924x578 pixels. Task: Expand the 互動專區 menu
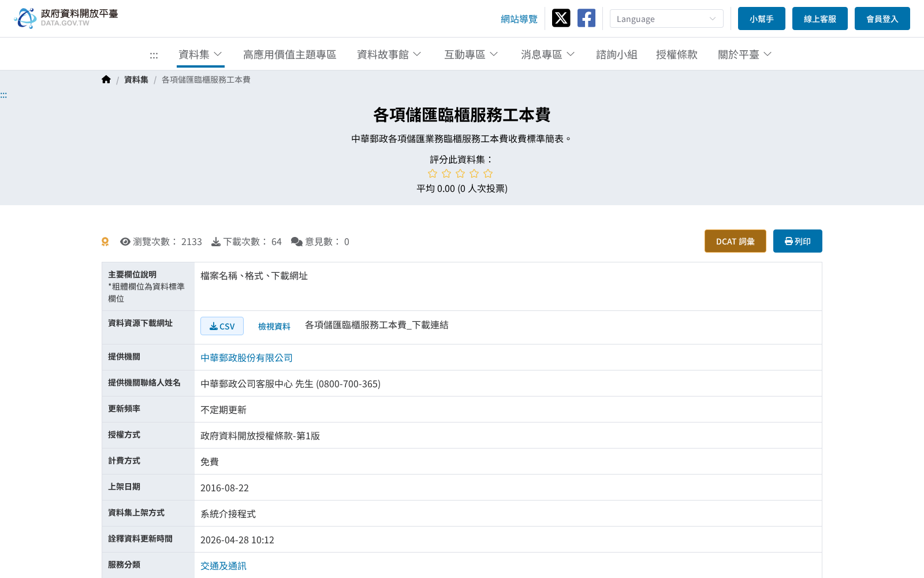click(x=471, y=54)
